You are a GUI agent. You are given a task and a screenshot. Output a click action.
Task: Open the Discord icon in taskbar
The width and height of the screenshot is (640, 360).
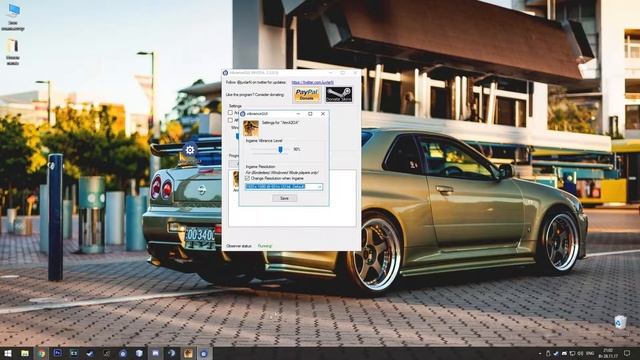[x=156, y=353]
